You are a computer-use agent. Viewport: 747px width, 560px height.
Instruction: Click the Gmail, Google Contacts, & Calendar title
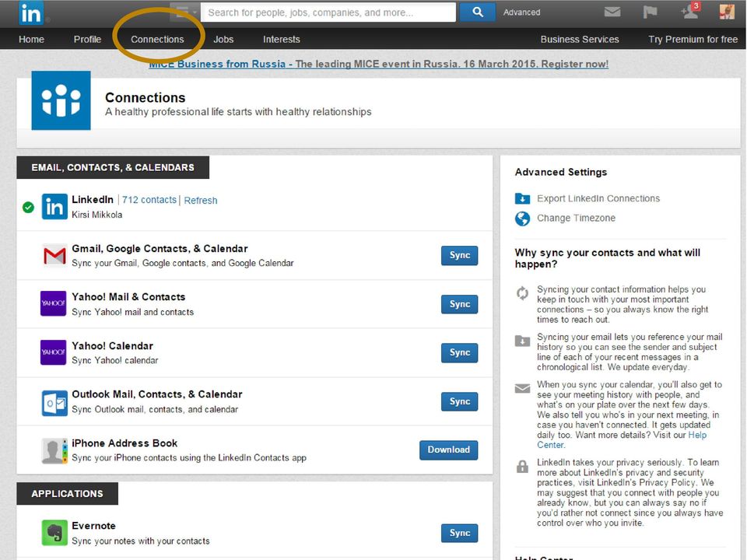160,249
